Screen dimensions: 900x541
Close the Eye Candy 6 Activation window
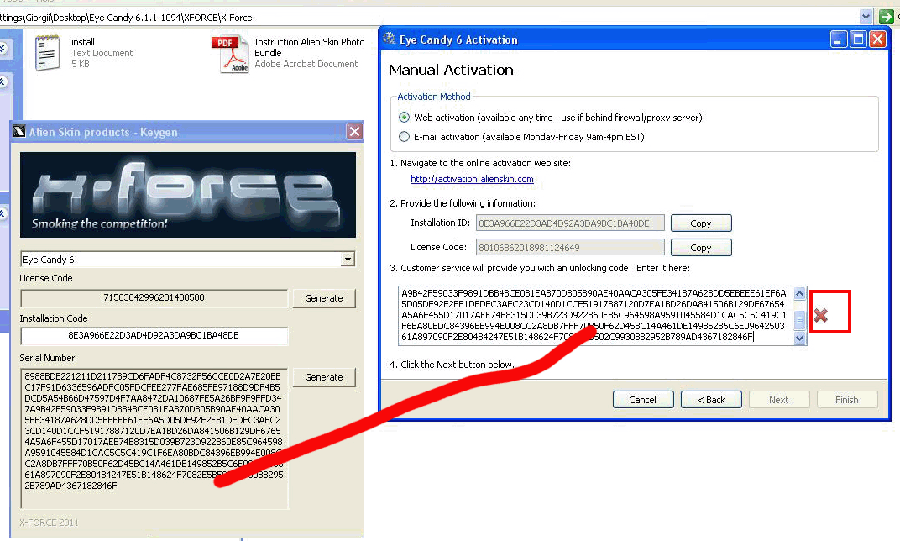(878, 40)
